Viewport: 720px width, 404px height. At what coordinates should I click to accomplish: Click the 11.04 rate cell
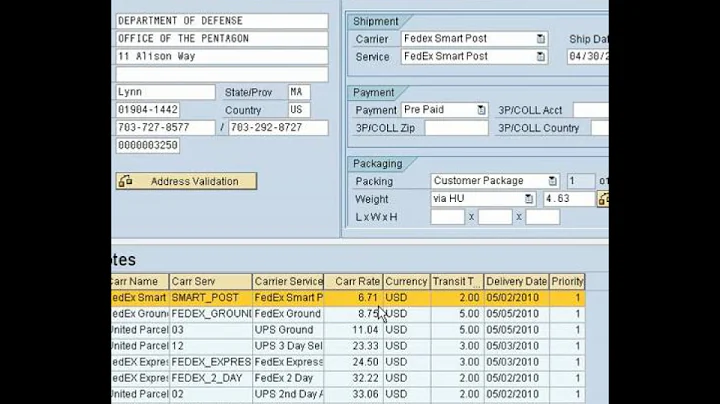point(354,330)
